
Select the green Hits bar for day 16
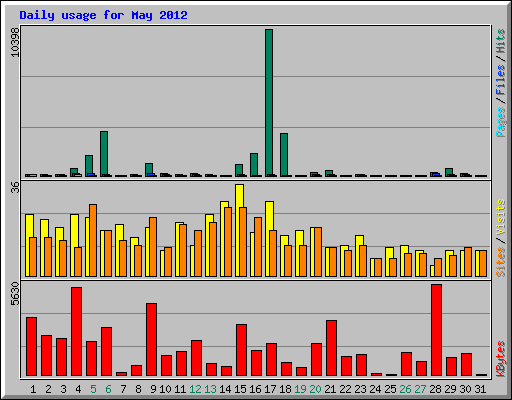[x=254, y=165]
